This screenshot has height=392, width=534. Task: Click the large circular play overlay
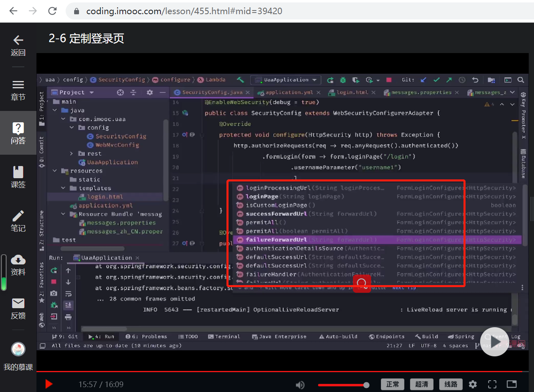click(494, 342)
